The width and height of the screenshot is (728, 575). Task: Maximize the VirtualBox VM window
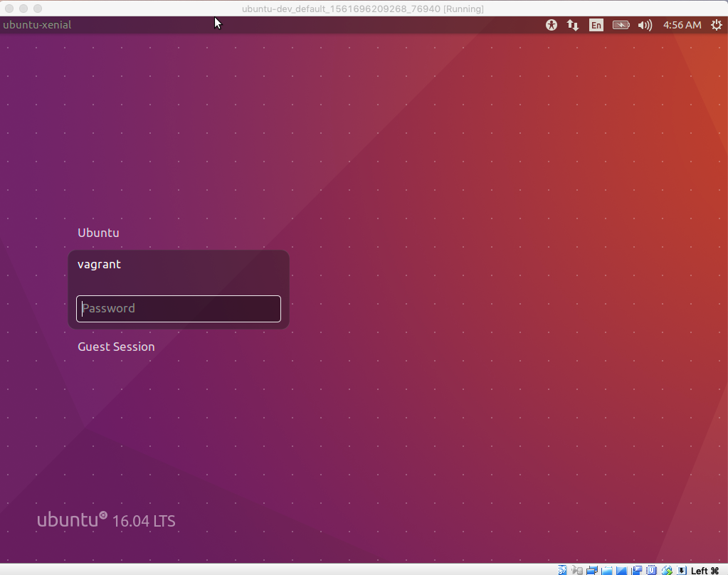click(38, 9)
